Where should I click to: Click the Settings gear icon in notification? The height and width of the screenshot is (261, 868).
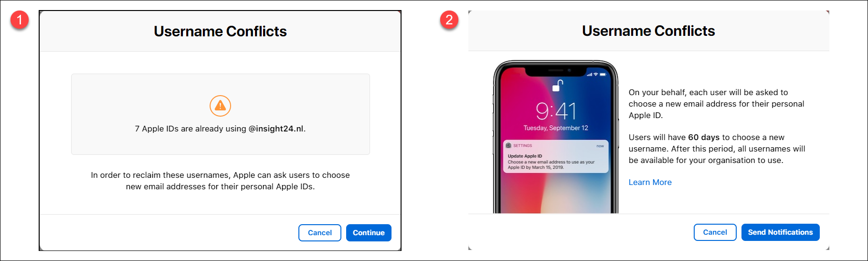pyautogui.click(x=508, y=145)
